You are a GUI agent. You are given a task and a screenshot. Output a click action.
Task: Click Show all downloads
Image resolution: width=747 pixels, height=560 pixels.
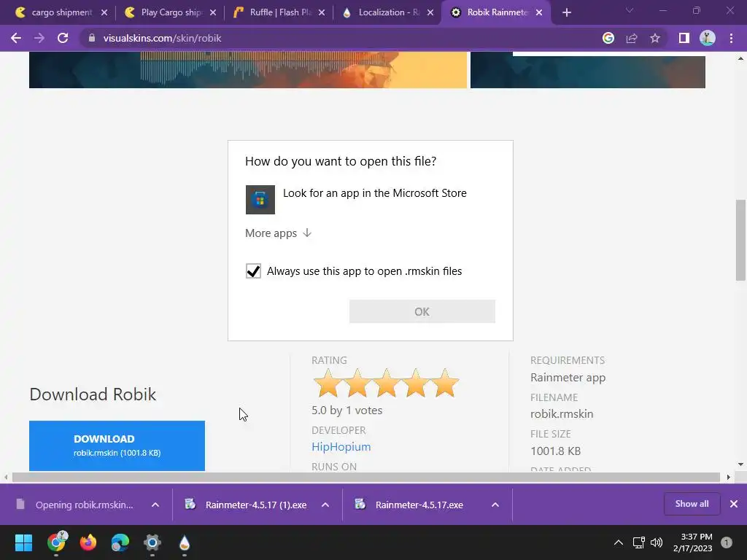click(692, 504)
